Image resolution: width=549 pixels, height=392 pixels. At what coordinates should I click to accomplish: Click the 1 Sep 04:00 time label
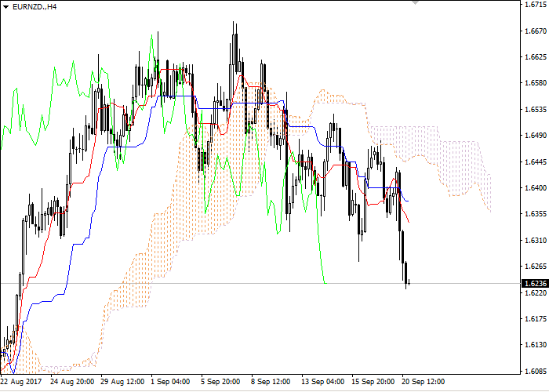[x=170, y=382]
